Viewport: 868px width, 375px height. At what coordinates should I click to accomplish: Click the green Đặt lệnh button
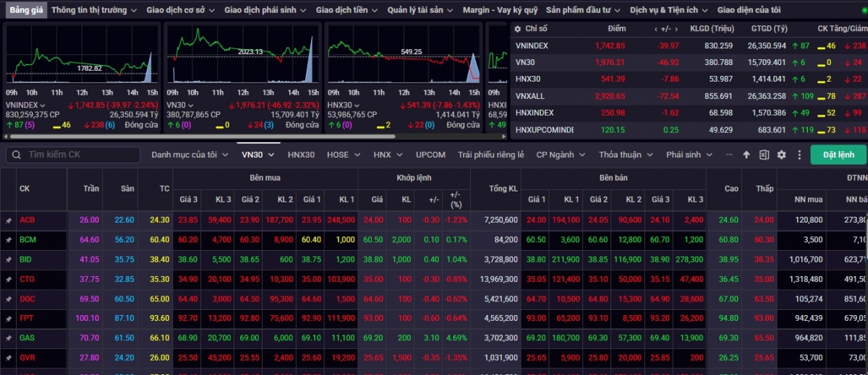coord(838,155)
